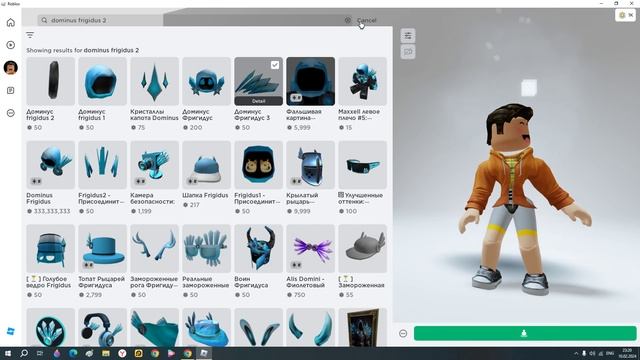Click the price 217 text
This screenshot has height=360, width=640.
tap(195, 205)
